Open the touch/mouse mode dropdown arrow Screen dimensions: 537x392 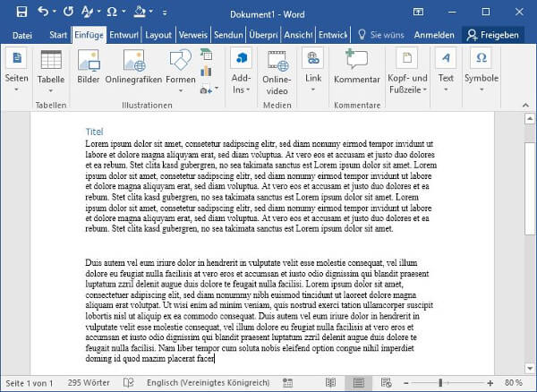pos(150,12)
